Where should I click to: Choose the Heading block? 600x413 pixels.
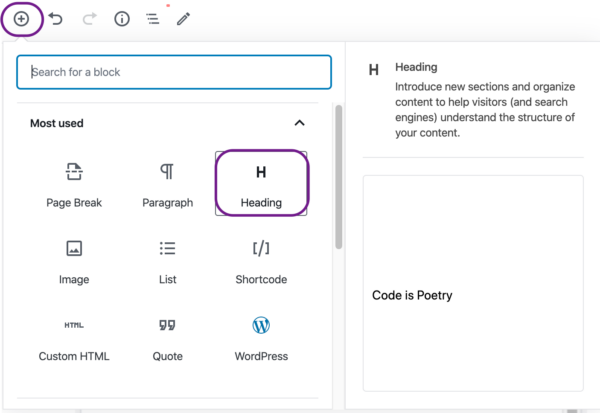point(261,184)
